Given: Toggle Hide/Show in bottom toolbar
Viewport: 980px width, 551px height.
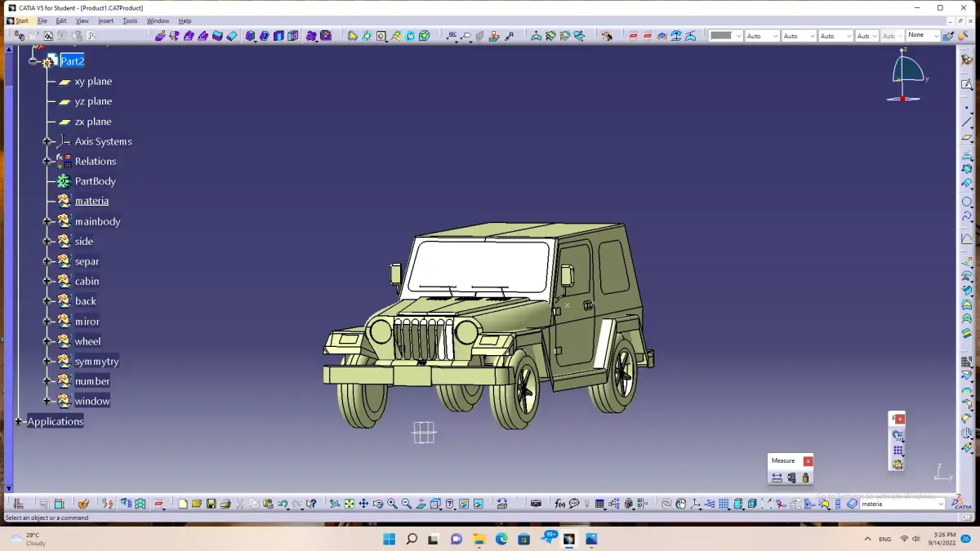Looking at the screenshot, I should 464,504.
